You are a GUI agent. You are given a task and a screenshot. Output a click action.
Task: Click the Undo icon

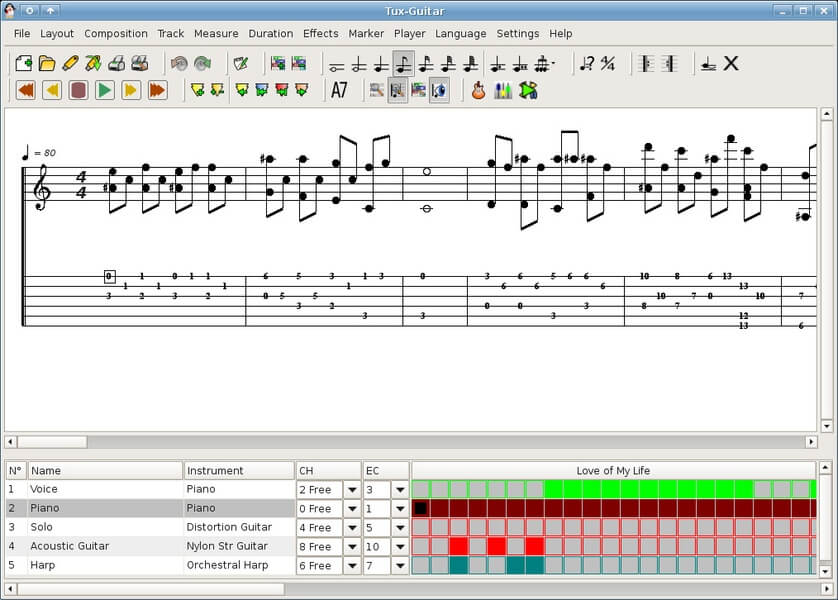pos(179,64)
